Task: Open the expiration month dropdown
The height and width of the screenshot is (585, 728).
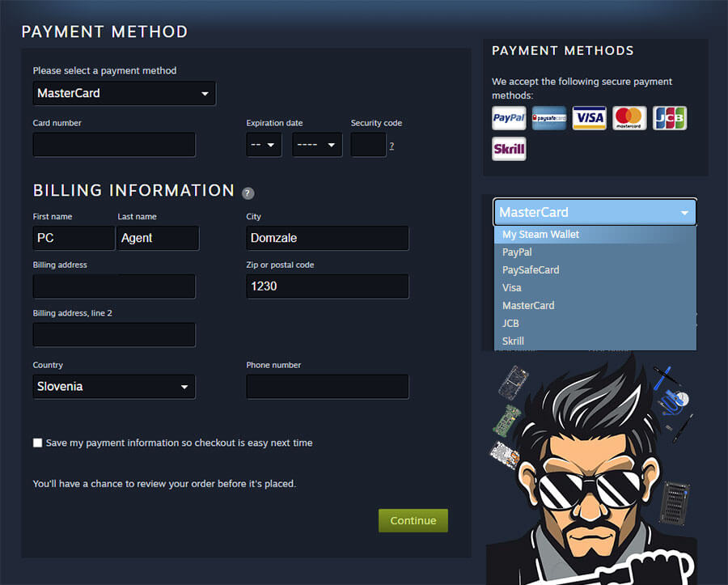Action: [x=264, y=145]
